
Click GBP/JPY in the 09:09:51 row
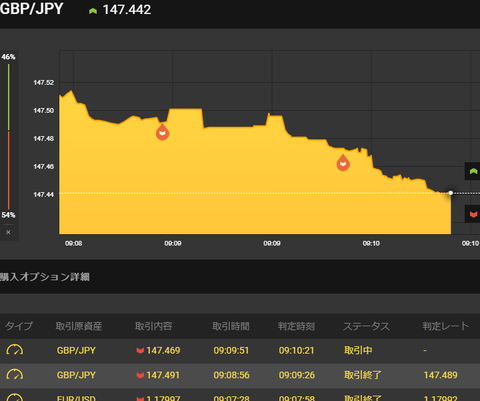click(x=76, y=351)
